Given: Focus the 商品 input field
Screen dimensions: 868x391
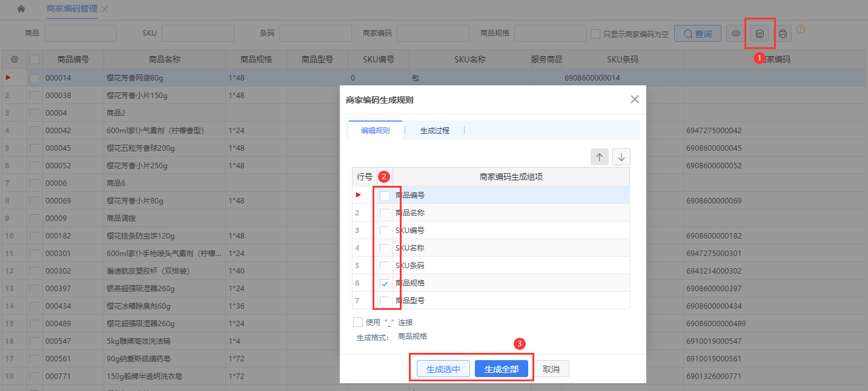Looking at the screenshot, I should tap(81, 33).
